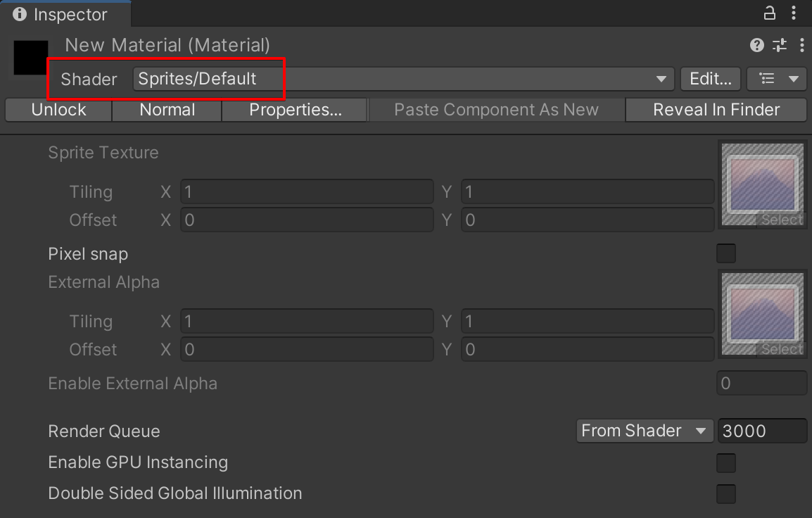Click Edit to open the shader
Screen dimensions: 812x518
pyautogui.click(x=710, y=79)
